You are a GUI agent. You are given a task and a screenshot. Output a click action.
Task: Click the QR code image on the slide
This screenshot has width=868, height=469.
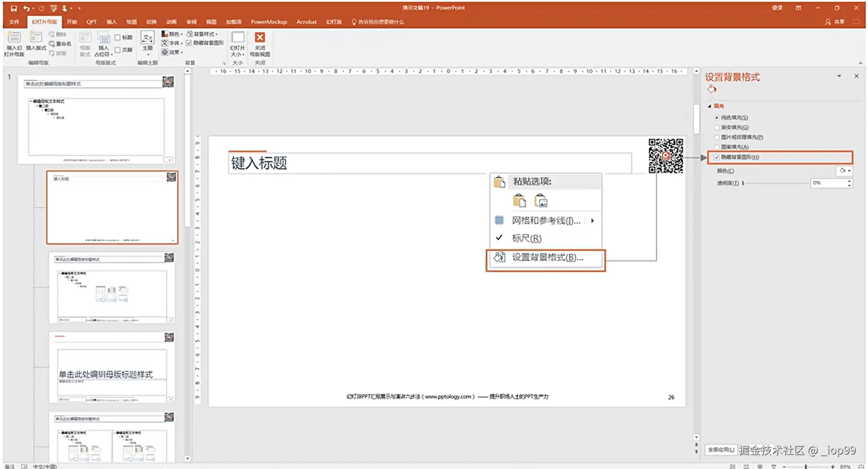[666, 156]
